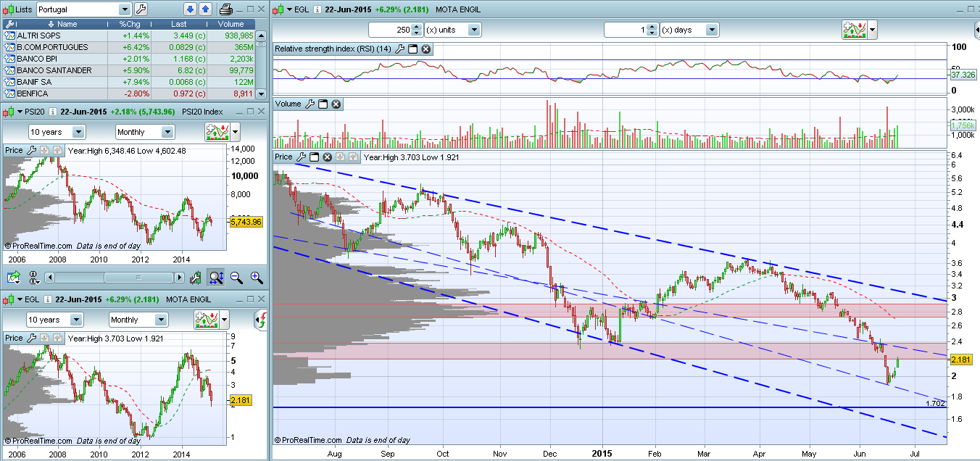
Task: Open chart icon for BANCO SANTANDER row
Action: [9, 70]
